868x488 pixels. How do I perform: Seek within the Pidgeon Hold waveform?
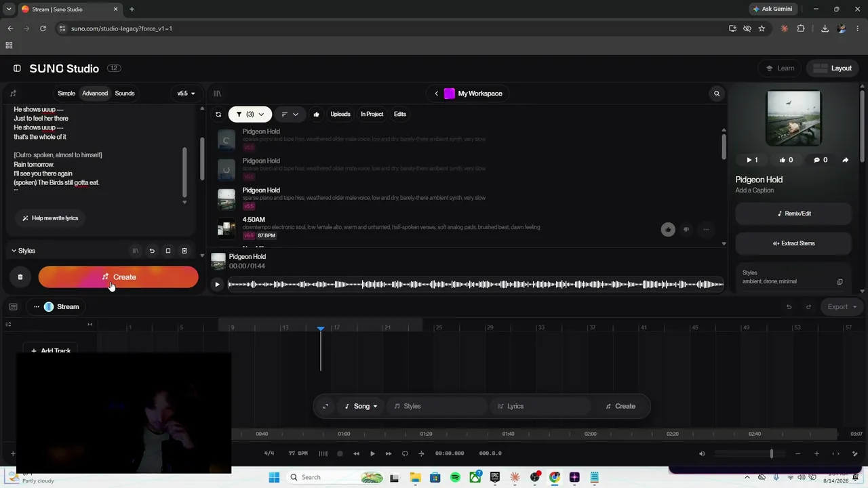tap(476, 284)
